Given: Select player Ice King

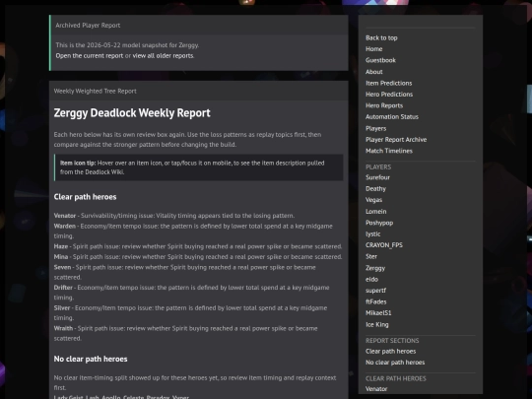Looking at the screenshot, I should (377, 325).
